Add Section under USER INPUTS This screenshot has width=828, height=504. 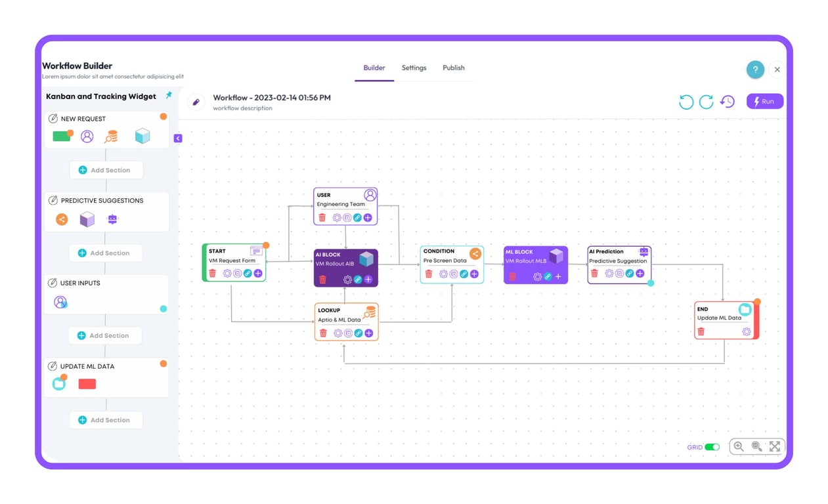point(105,335)
